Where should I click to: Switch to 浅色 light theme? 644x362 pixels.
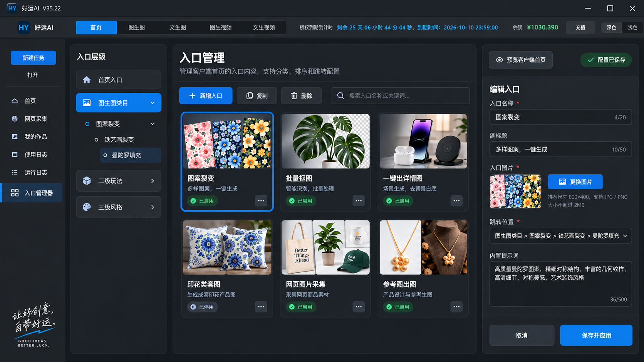click(632, 27)
